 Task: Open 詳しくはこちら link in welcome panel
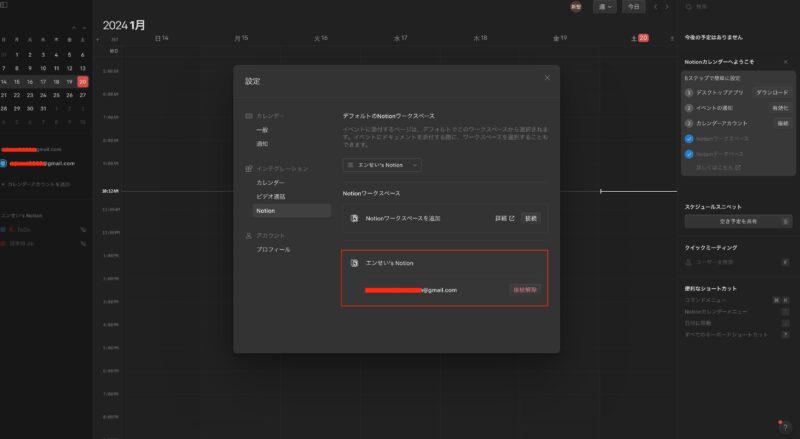click(x=719, y=167)
